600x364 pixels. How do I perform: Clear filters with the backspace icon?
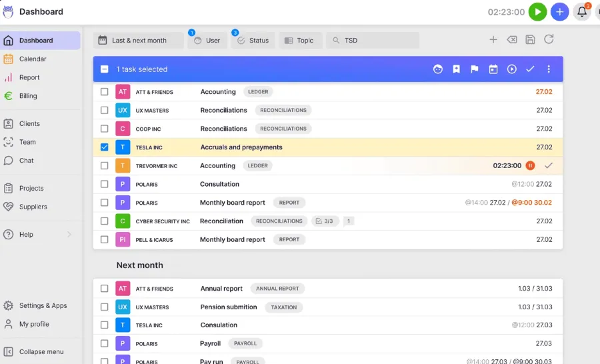(511, 39)
